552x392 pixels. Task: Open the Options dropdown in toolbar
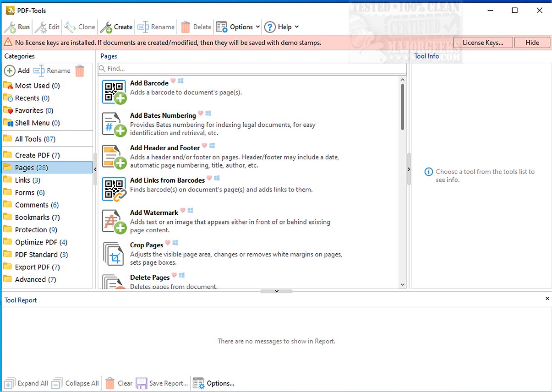point(238,27)
